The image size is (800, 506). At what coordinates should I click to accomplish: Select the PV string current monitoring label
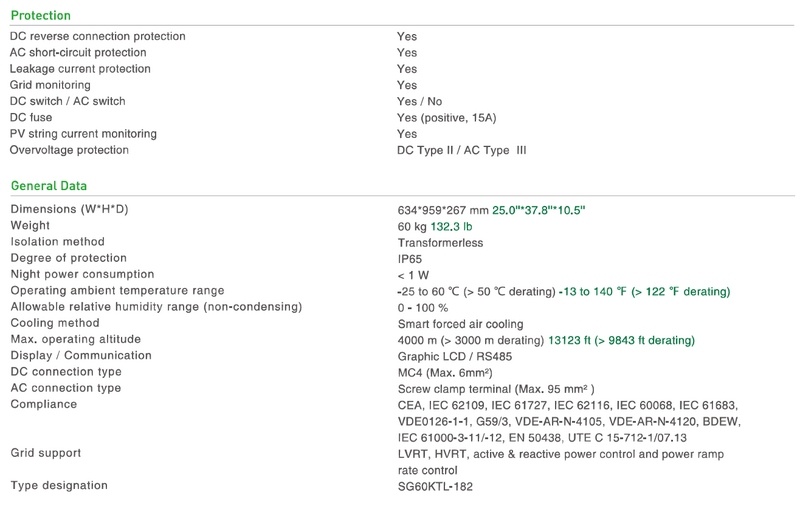click(83, 134)
